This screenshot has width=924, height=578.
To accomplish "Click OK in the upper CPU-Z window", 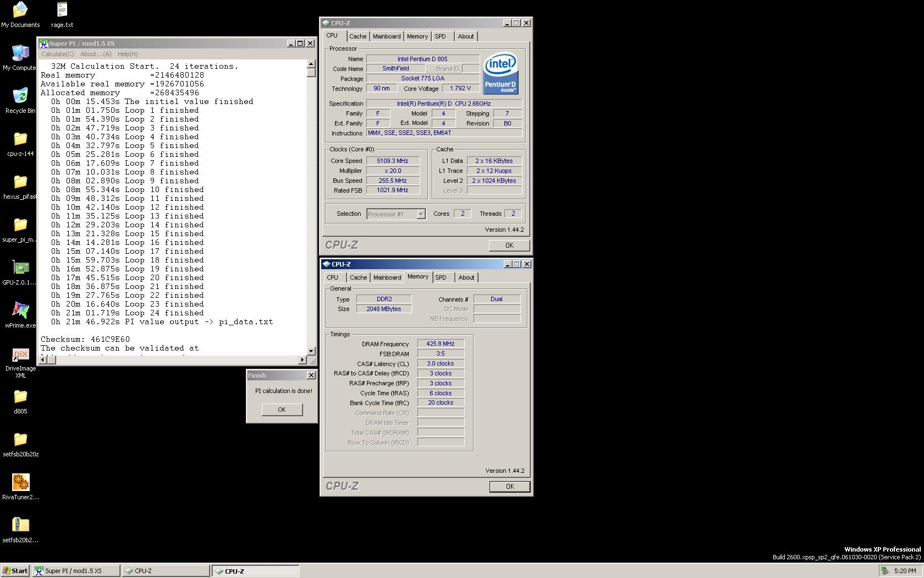I will 509,246.
